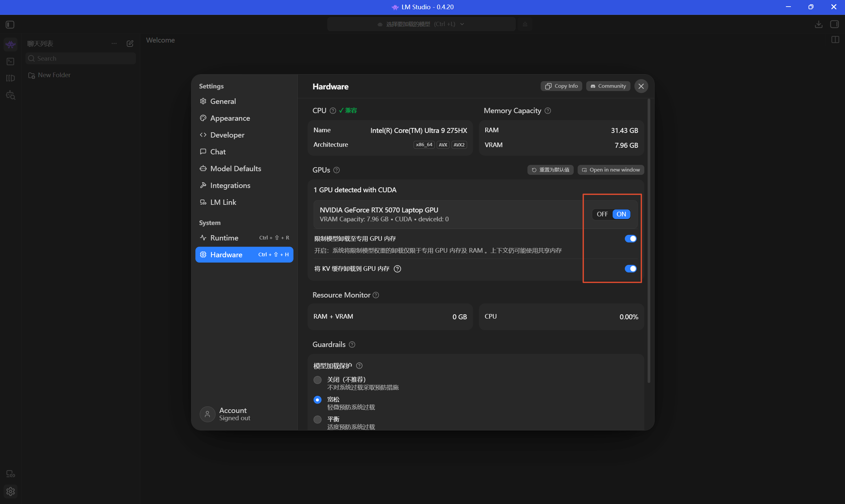
Task: Click the LM Link icon in bottom left
Action: [11, 474]
